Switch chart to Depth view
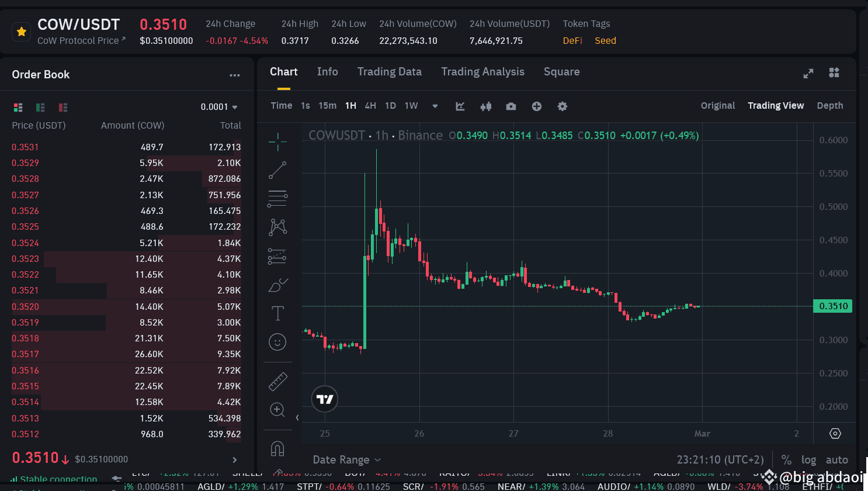Image resolution: width=868 pixels, height=491 pixels. coord(830,106)
